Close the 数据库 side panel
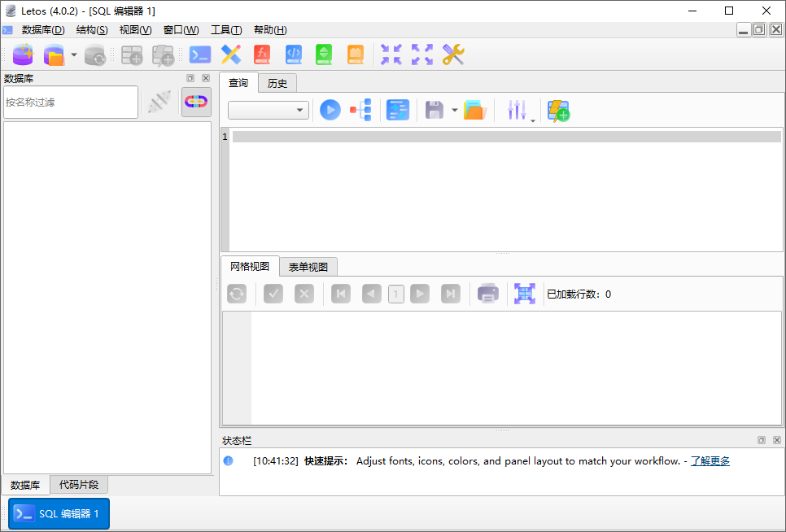 [x=206, y=78]
